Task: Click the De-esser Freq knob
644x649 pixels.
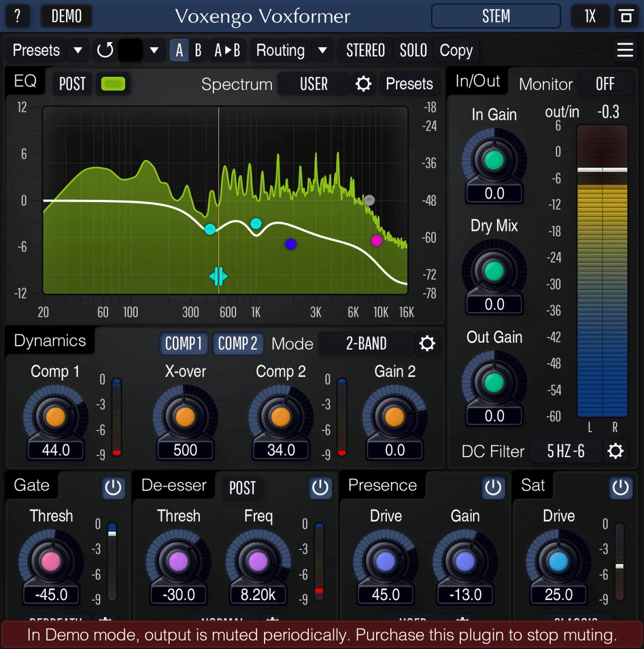Action: click(258, 562)
